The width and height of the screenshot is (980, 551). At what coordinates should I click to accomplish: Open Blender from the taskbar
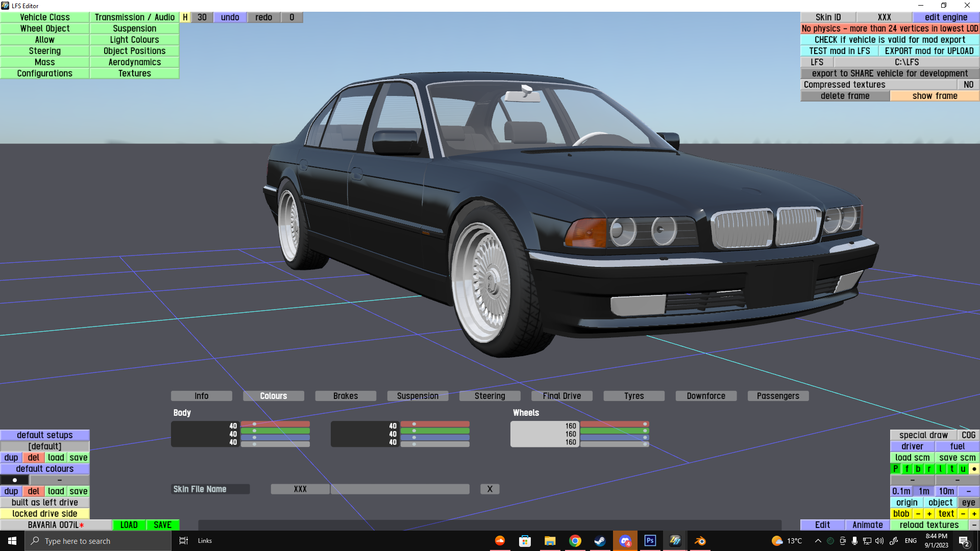(x=700, y=541)
